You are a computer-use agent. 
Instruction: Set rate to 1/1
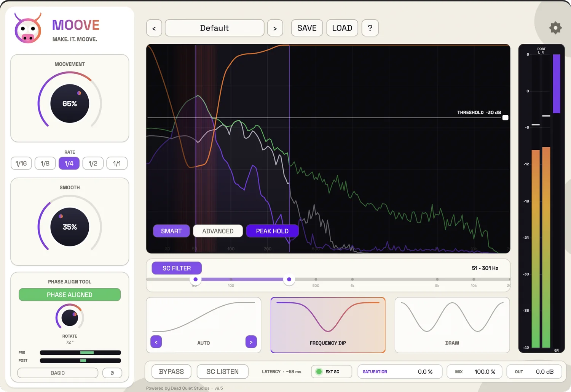[x=117, y=163]
